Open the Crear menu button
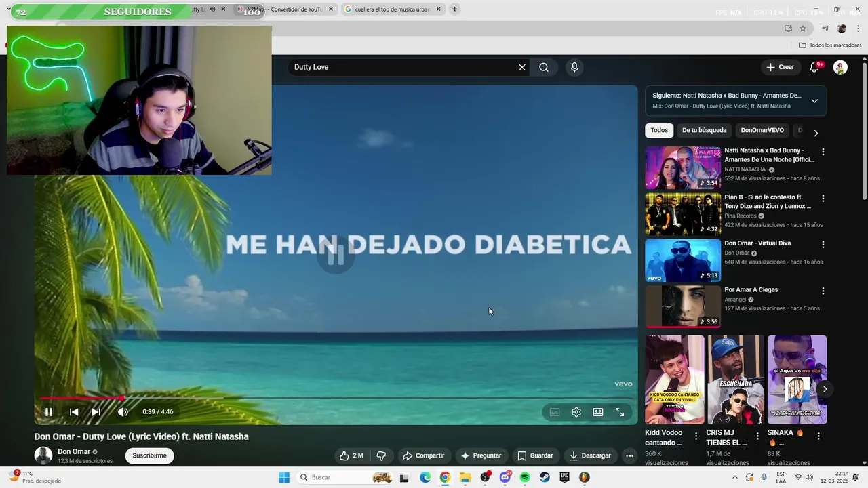The height and width of the screenshot is (488, 868). (x=781, y=67)
